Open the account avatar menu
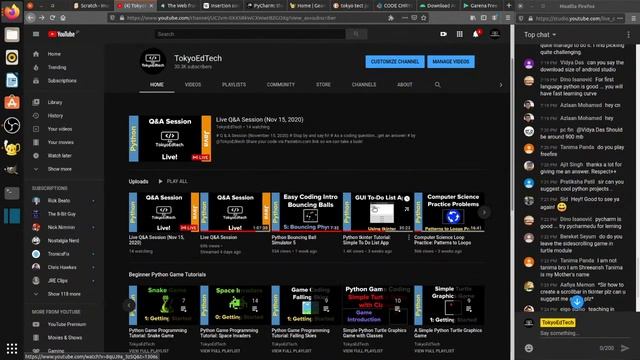This screenshot has height=360, width=640. click(495, 34)
